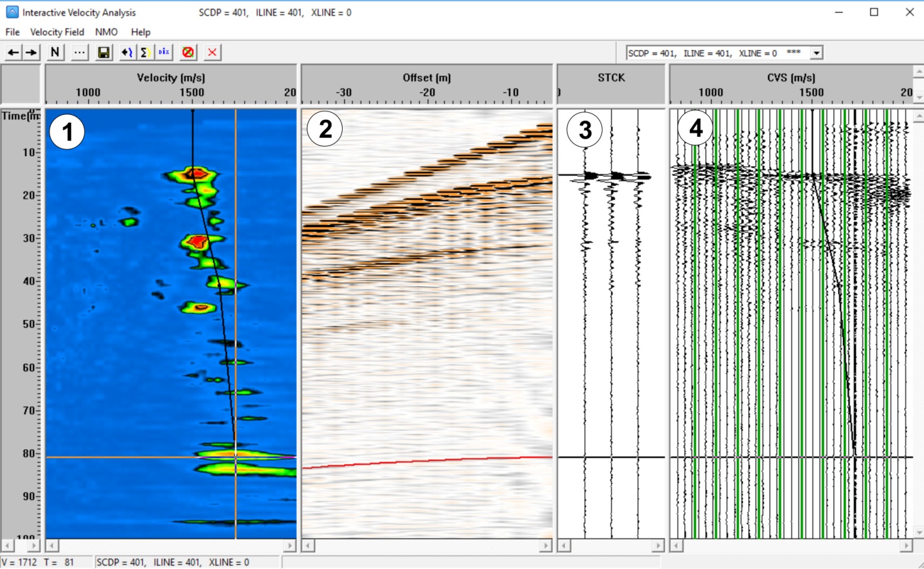Click the CVS (m/s) panel header

click(791, 84)
